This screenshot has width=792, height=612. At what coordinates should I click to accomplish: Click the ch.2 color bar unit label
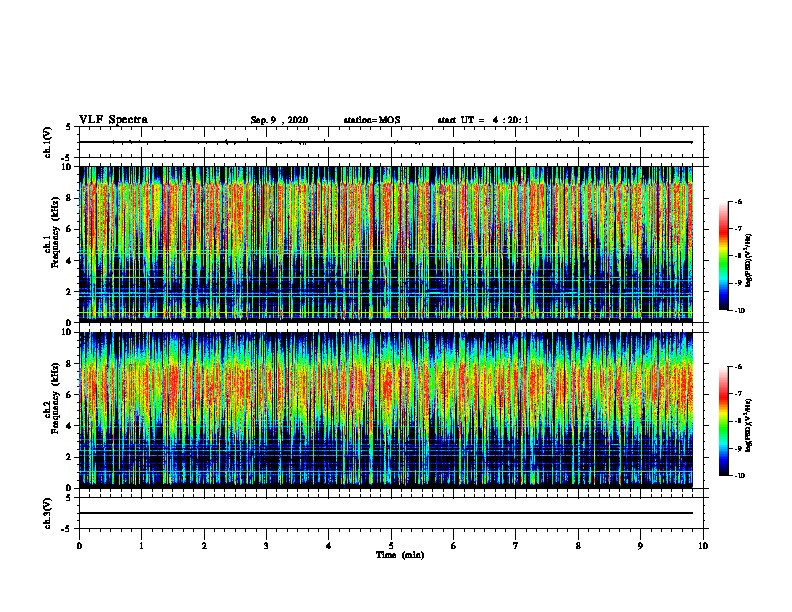coord(749,426)
